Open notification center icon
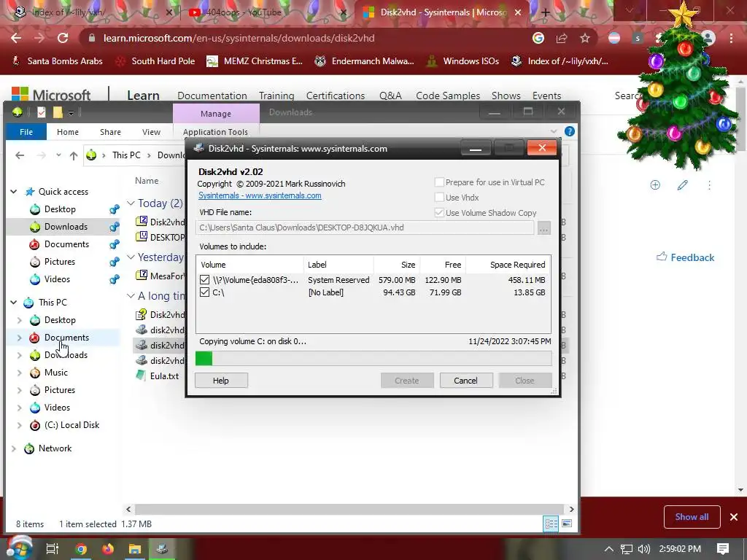747x560 pixels. [723, 549]
